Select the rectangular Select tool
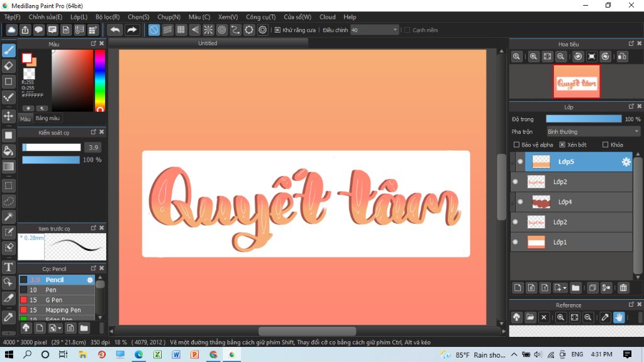644x362 pixels. coord(9,185)
